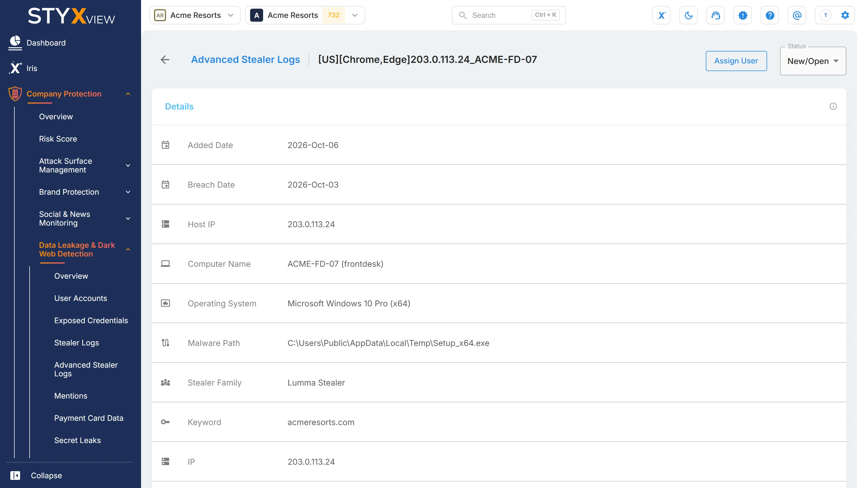The height and width of the screenshot is (488, 868).
Task: Click the STYX VIEW logo
Action: click(x=71, y=16)
